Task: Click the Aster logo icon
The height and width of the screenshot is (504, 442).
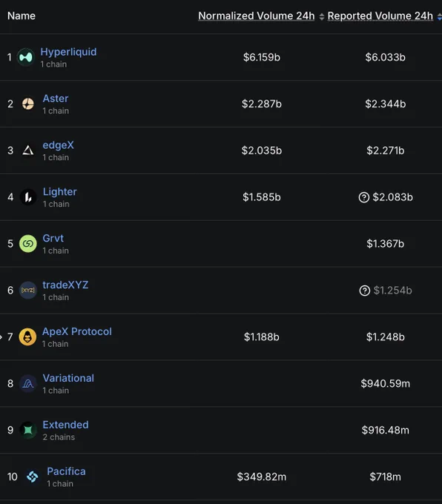Action: 28,104
